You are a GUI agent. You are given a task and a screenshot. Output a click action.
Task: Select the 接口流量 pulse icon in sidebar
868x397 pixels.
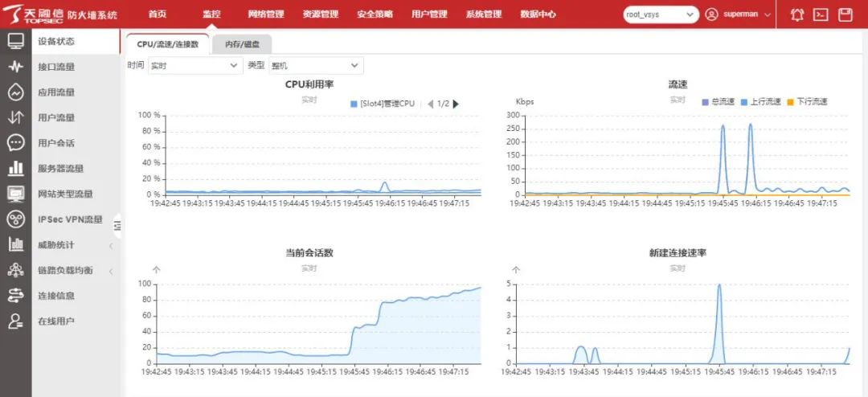pyautogui.click(x=15, y=67)
